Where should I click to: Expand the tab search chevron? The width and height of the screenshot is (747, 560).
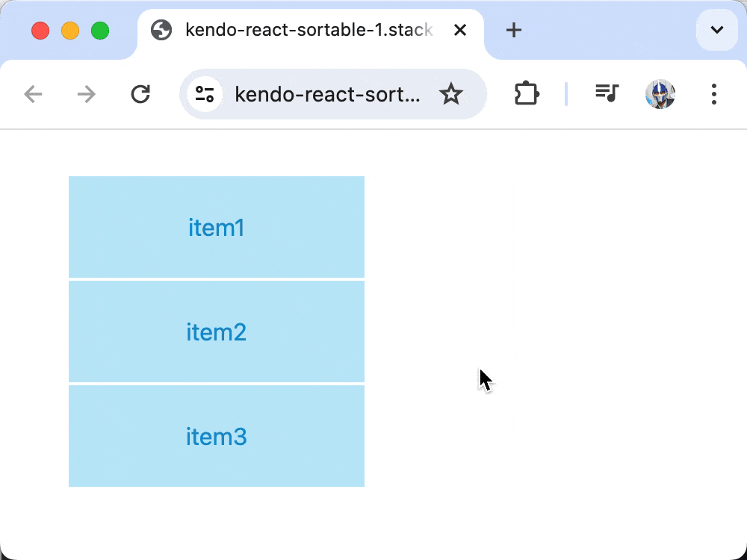(x=717, y=30)
